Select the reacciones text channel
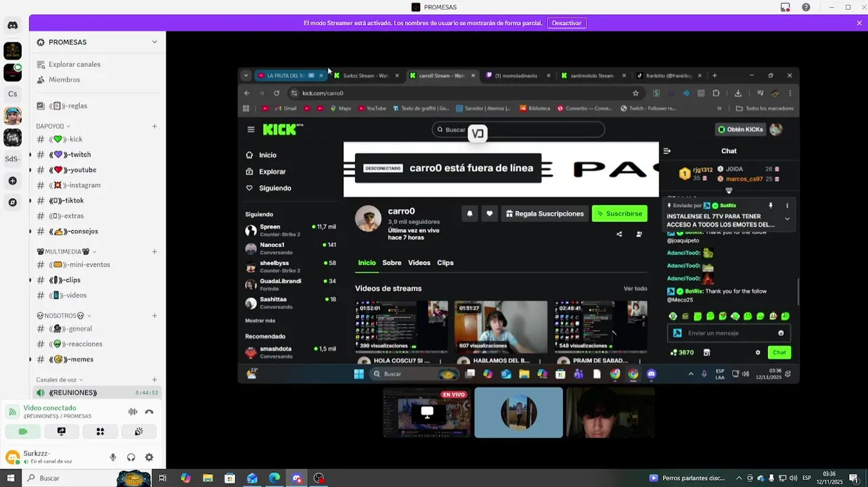The width and height of the screenshot is (868, 487). coord(97,344)
